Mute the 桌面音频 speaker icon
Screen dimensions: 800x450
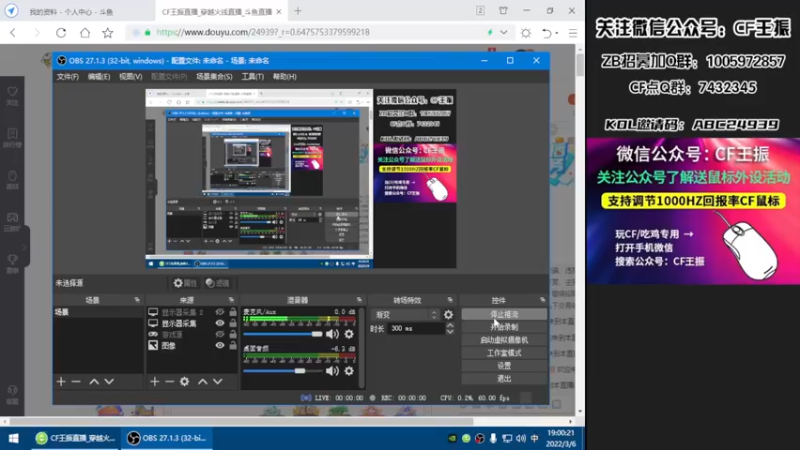332,371
